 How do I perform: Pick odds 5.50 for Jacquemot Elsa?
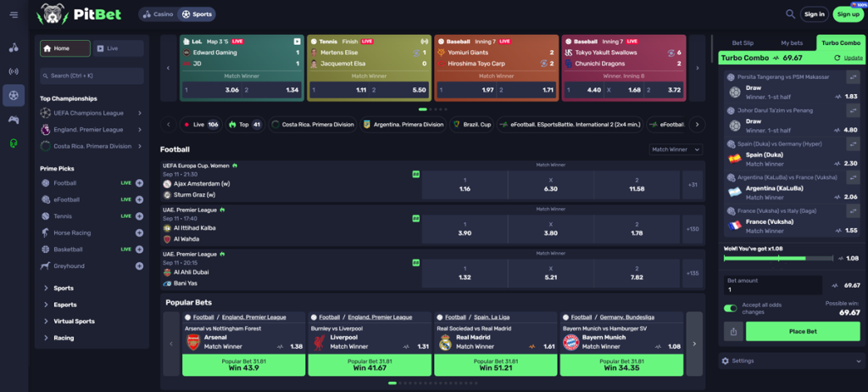398,90
